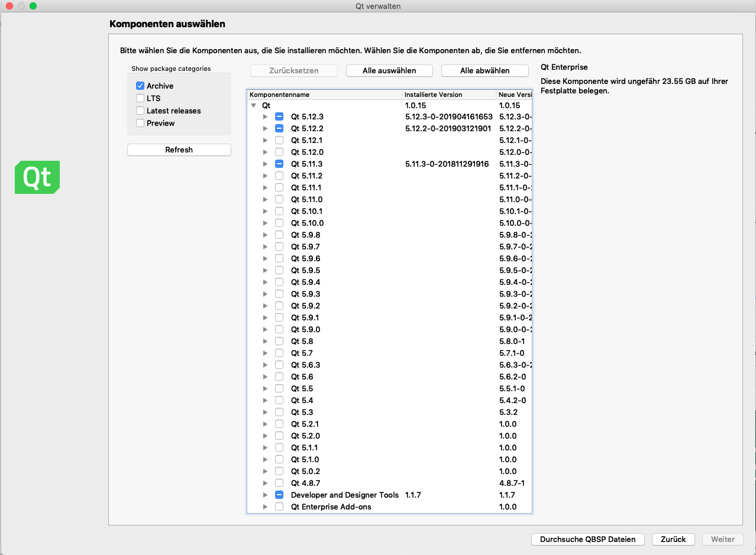Collapse the top-level Qt tree node
Screen dimensions: 756x555
[254, 105]
